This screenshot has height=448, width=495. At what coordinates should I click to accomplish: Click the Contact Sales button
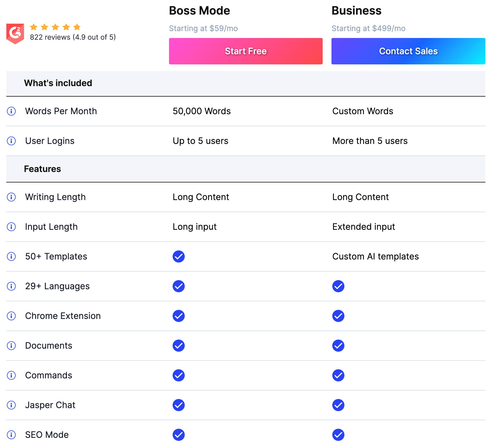click(x=408, y=51)
